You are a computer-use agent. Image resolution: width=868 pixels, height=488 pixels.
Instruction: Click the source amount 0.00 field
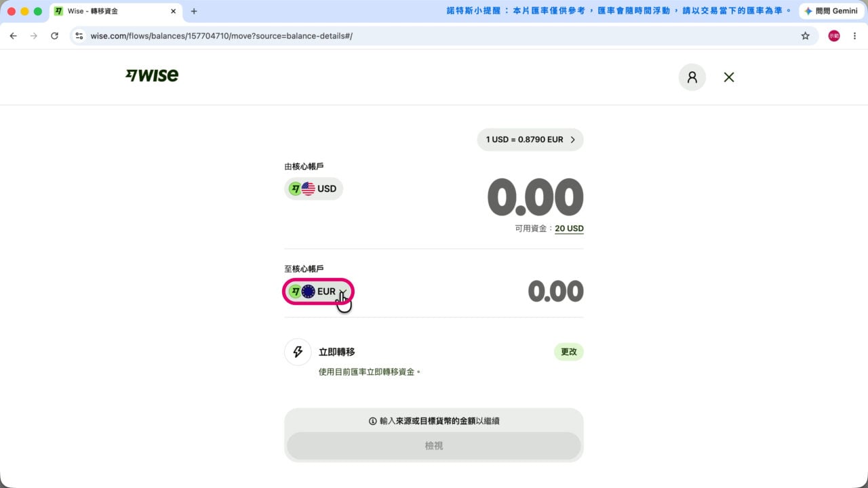(x=535, y=198)
